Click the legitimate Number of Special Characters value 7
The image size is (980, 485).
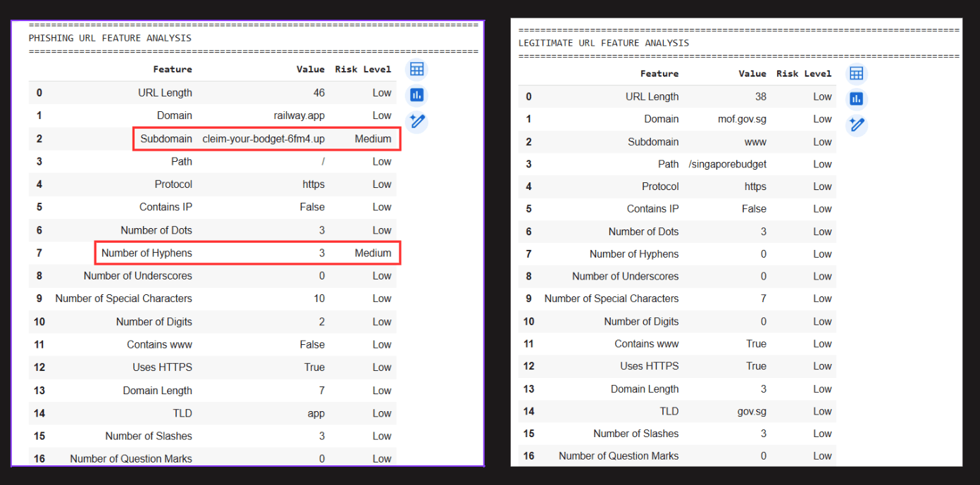[x=764, y=298]
